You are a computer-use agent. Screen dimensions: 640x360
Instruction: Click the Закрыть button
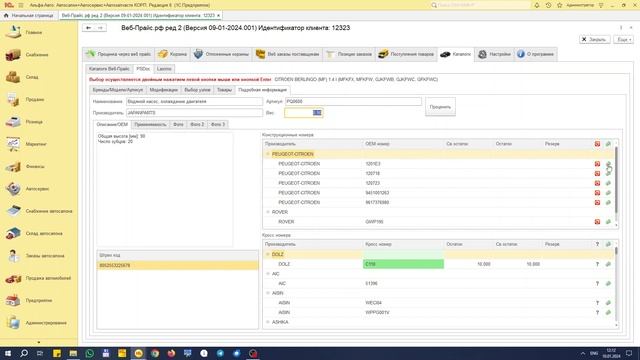point(594,40)
